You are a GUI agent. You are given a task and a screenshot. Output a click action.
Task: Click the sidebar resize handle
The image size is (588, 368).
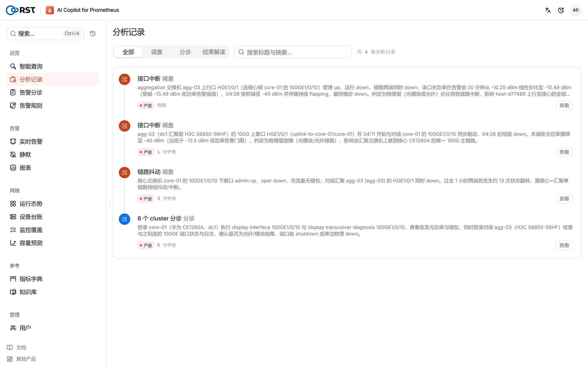(110, 204)
